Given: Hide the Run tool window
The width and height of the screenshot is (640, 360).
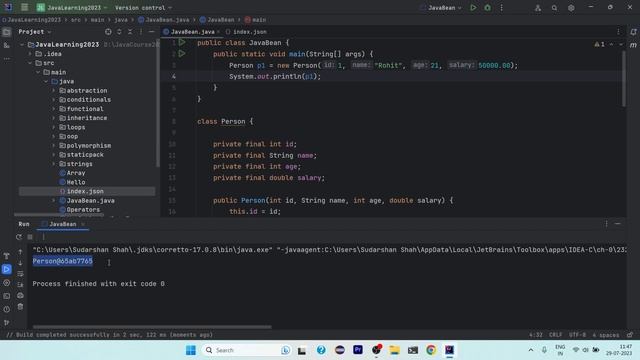Looking at the screenshot, I should click(x=618, y=224).
